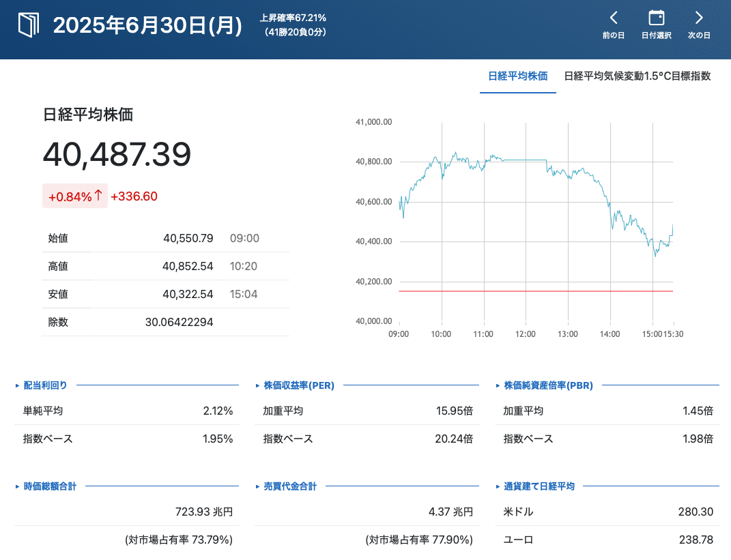This screenshot has height=560, width=731.
Task: Click the Nikkei book logo icon
Action: click(x=29, y=25)
